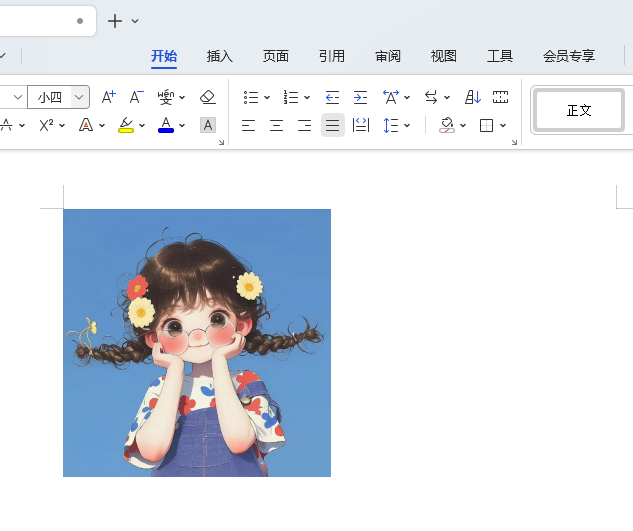Open the 会员专享 tab
The width and height of the screenshot is (633, 531).
coord(569,56)
